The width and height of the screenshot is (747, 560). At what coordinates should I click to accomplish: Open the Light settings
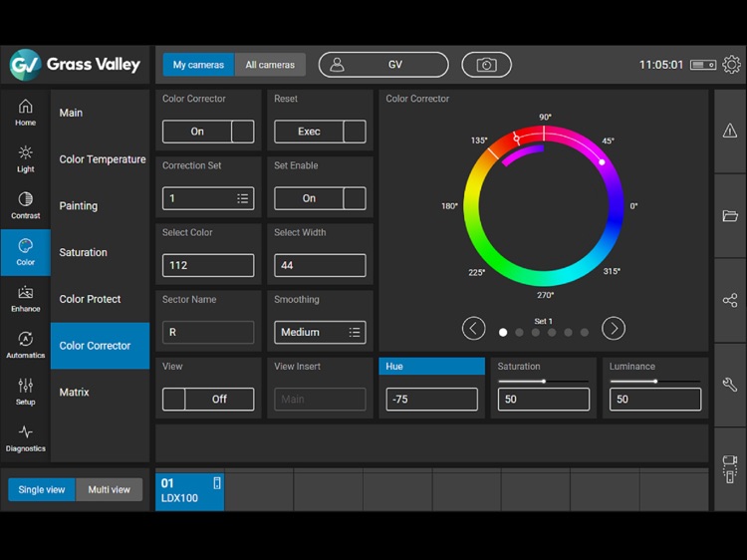pyautogui.click(x=25, y=159)
